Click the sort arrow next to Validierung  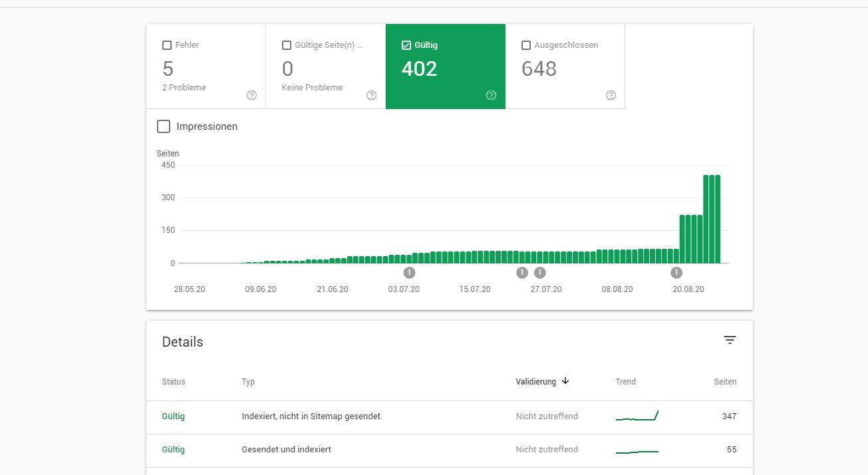click(x=565, y=381)
